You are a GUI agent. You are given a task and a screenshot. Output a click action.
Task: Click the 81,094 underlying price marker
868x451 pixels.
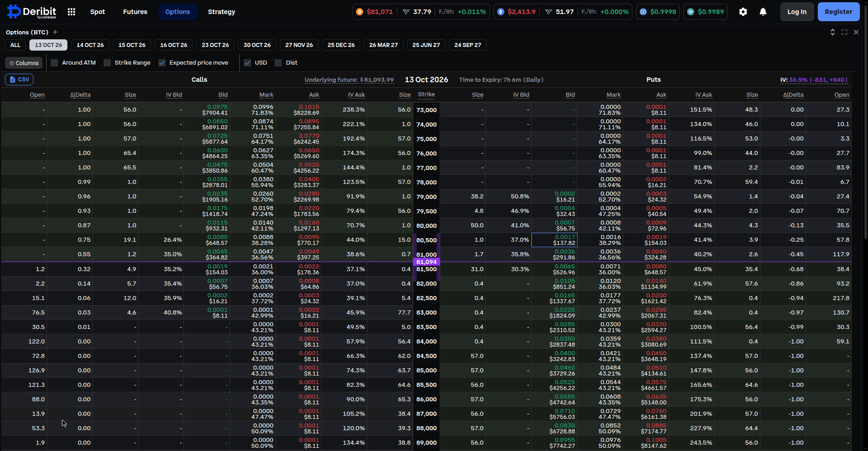(x=427, y=262)
